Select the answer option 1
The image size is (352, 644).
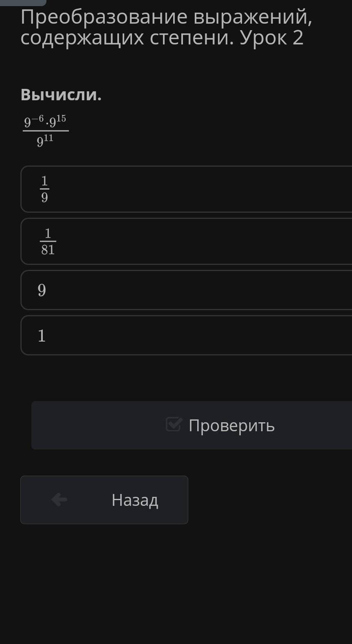[186, 335]
